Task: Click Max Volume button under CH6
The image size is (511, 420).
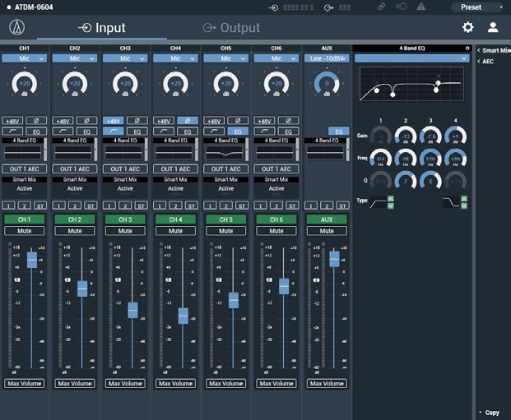Action: click(x=276, y=384)
